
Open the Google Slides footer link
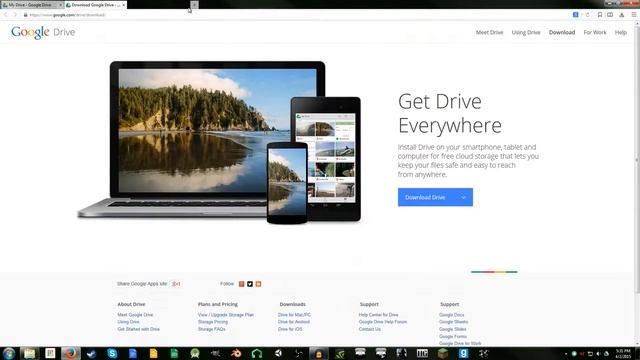point(452,329)
